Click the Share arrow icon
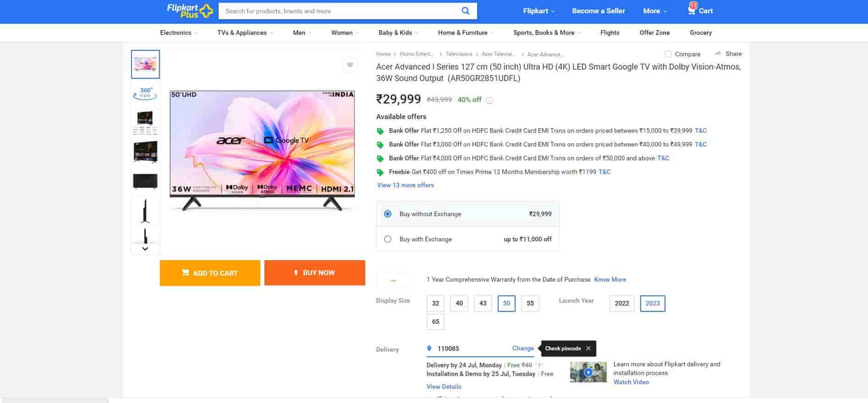 point(718,54)
